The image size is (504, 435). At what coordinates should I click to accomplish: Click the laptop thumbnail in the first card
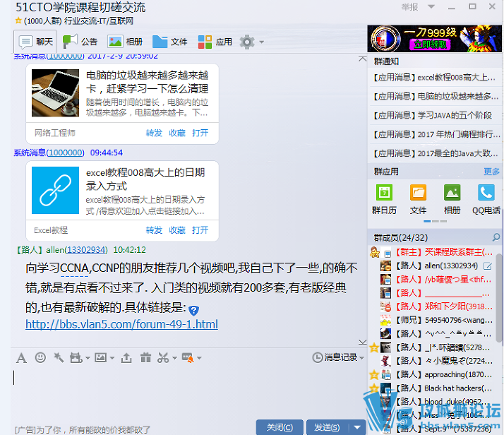click(x=55, y=93)
